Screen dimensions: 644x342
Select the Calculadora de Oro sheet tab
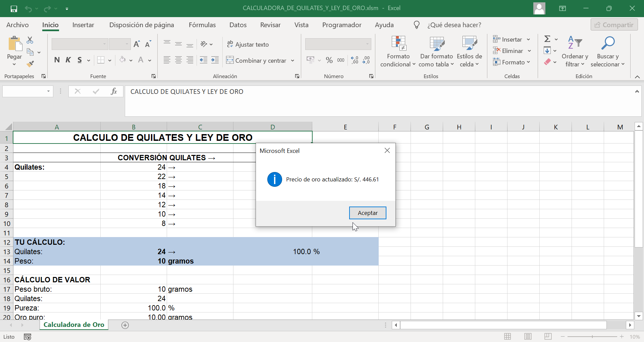pyautogui.click(x=74, y=325)
